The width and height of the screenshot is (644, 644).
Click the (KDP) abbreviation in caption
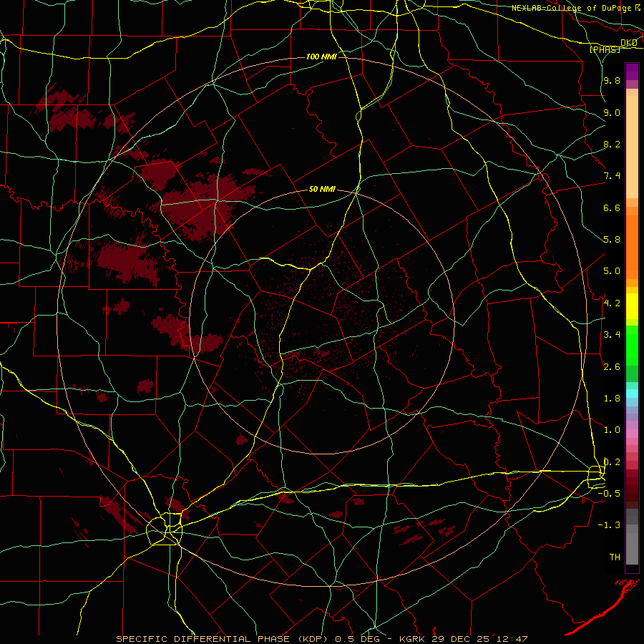click(311, 639)
